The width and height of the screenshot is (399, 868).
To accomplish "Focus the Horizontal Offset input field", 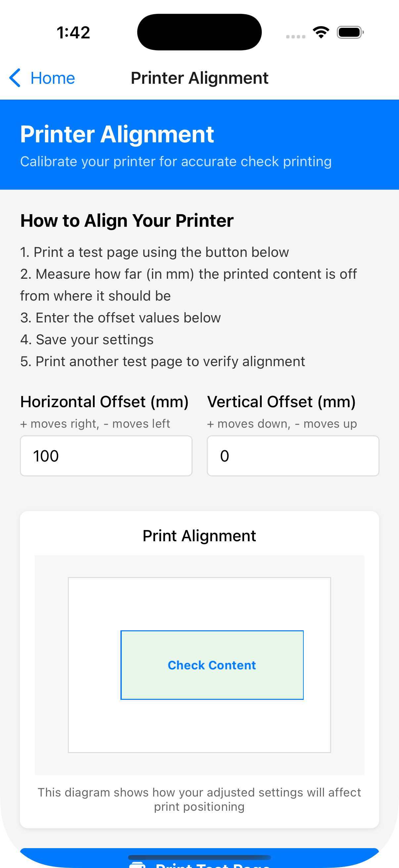I will pyautogui.click(x=106, y=456).
